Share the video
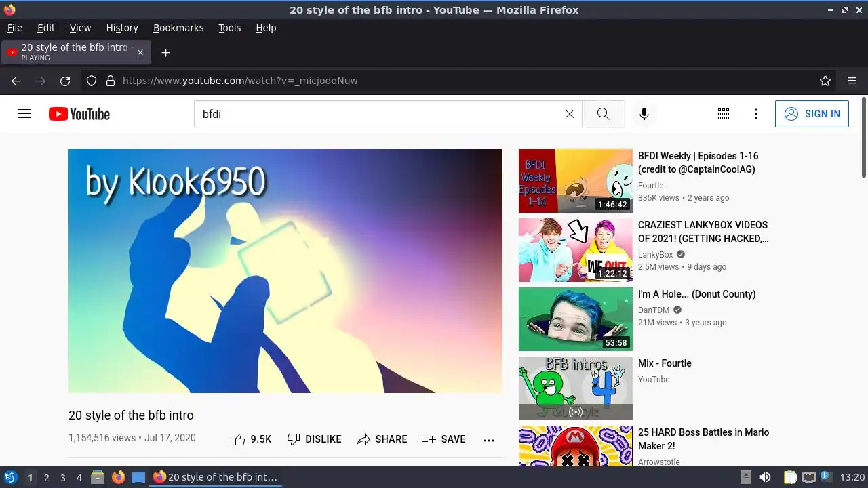Image resolution: width=868 pixels, height=488 pixels. (x=382, y=439)
